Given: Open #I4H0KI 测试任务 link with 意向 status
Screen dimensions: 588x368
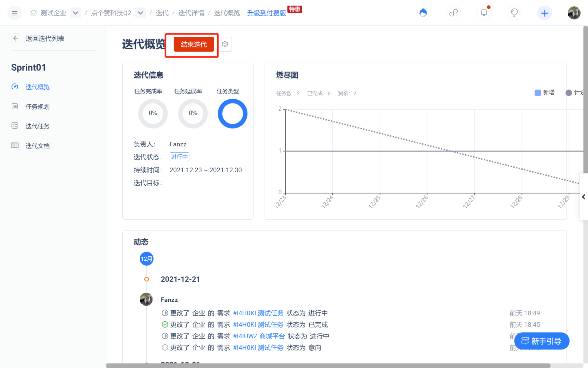Looking at the screenshot, I should coord(258,348).
